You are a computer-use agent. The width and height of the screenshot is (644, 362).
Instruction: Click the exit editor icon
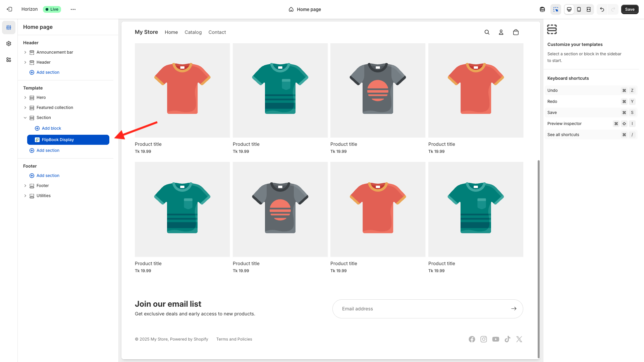point(9,9)
